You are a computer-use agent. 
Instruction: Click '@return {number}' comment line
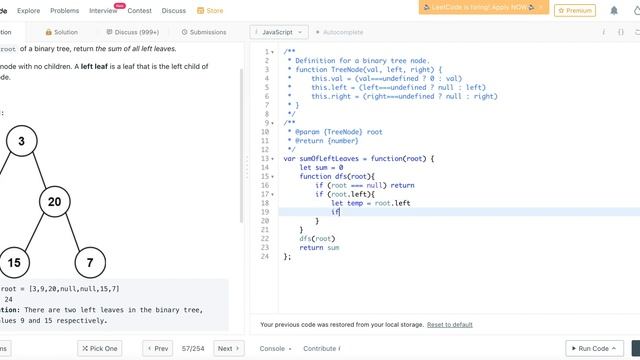[x=323, y=141]
